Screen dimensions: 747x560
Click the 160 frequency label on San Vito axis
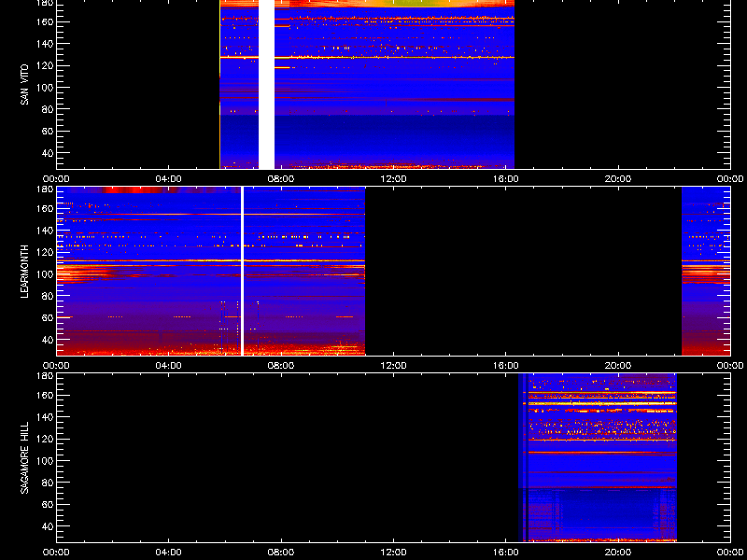coord(45,21)
